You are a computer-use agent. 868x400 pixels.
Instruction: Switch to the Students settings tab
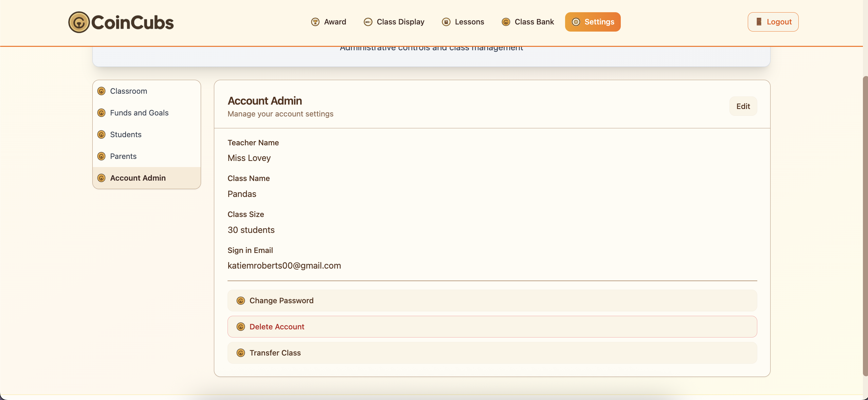point(126,134)
